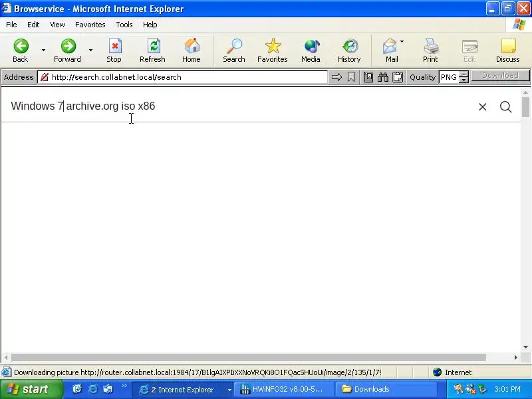Viewport: 532px width, 399px height.
Task: Open the Back history dropdown arrow
Action: (x=43, y=51)
